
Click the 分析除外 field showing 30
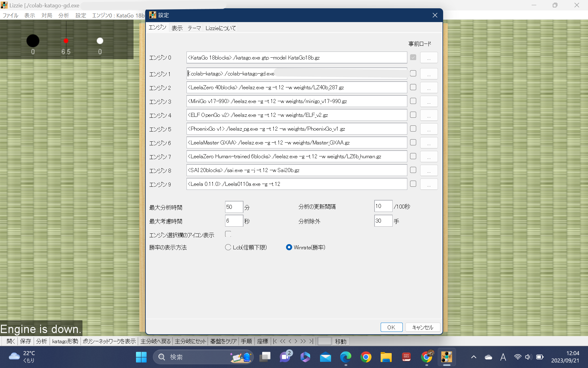pyautogui.click(x=383, y=221)
